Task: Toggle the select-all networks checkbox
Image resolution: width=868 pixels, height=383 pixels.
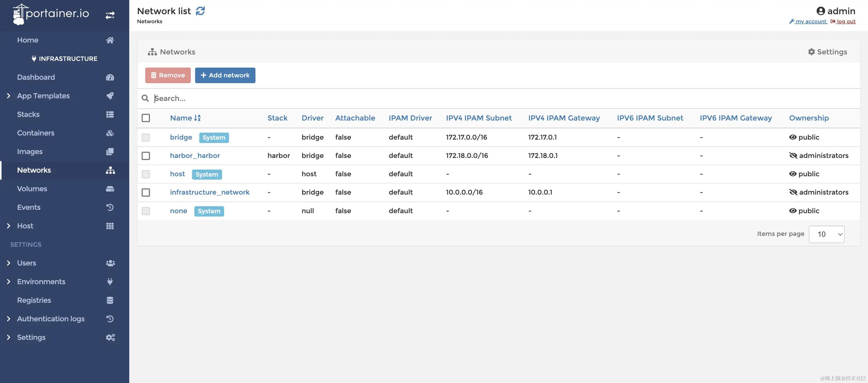Action: [x=146, y=118]
